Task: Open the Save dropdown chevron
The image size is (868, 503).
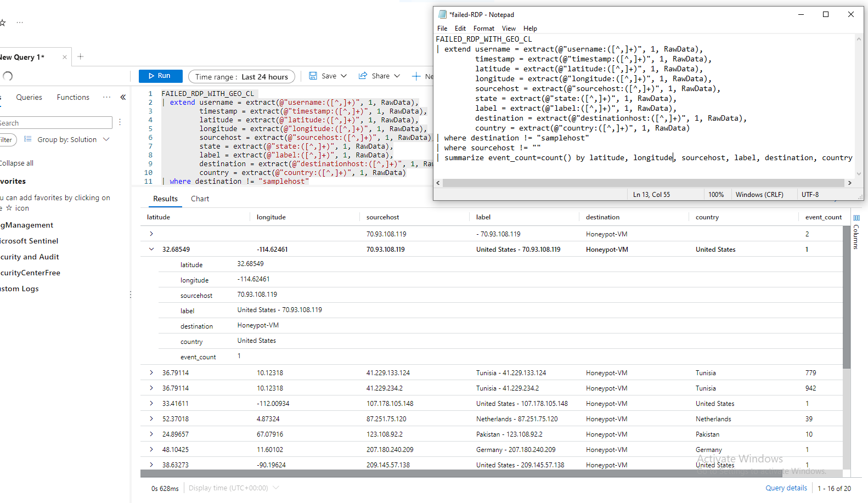Action: click(x=344, y=76)
